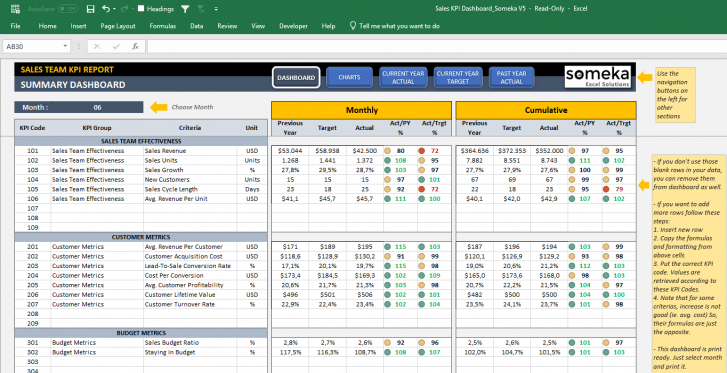727x373 pixels.
Task: Click the Someka Excel Solutions logo
Action: 598,77
